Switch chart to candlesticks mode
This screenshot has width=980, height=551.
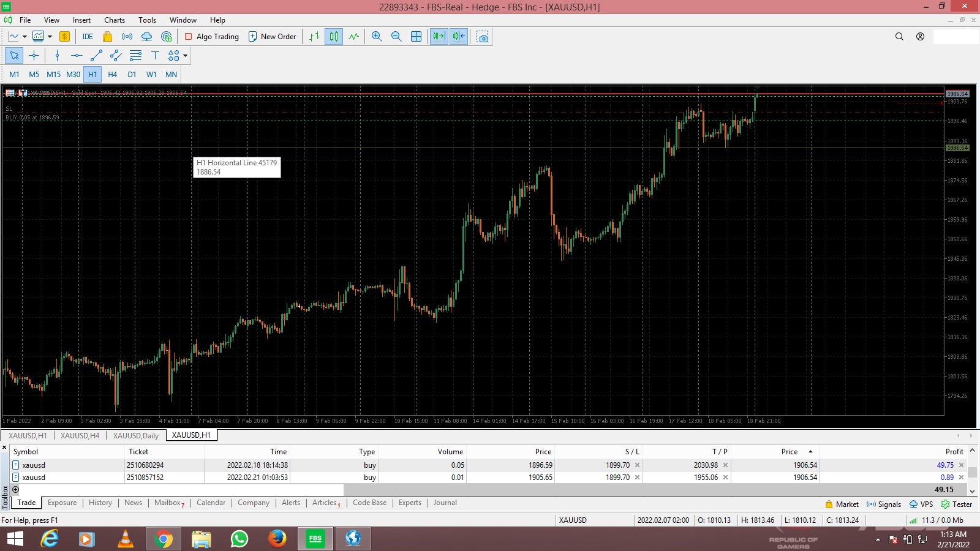pos(334,37)
